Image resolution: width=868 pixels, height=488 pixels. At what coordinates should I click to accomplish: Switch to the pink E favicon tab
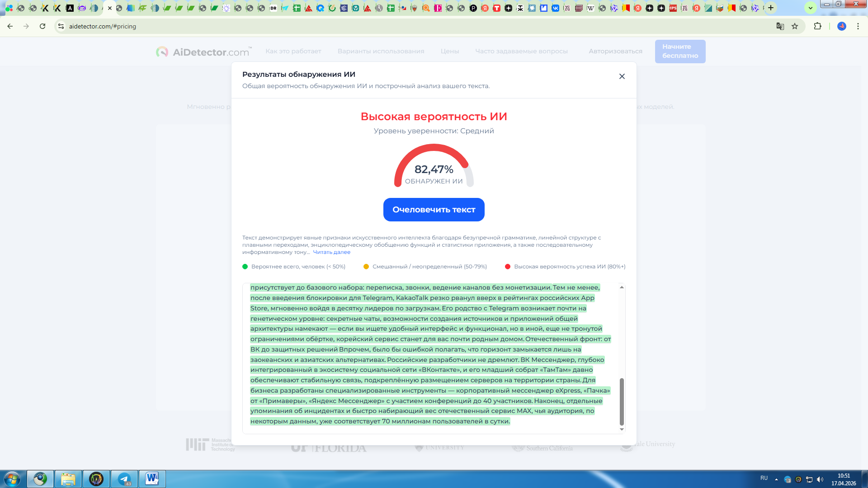point(438,8)
